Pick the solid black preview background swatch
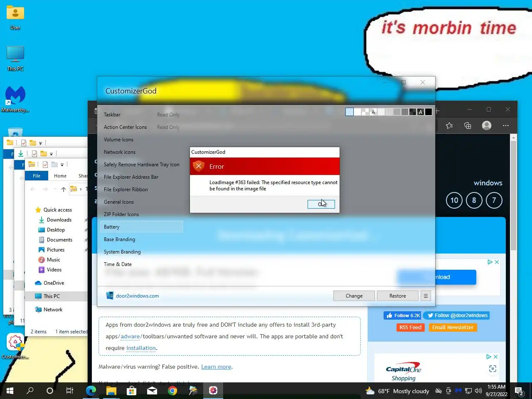532x399 pixels. (429, 112)
